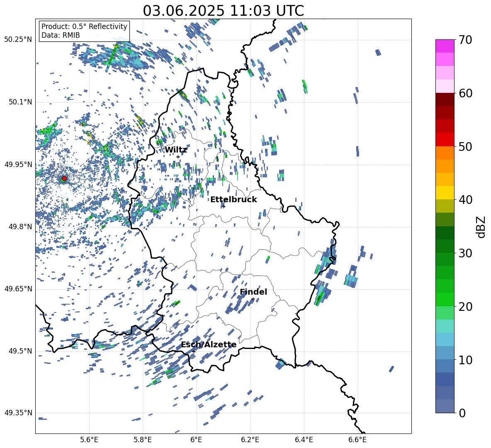Click the 6.2°E longitude tick label
Image resolution: width=491 pixels, height=448 pixels.
click(x=250, y=440)
